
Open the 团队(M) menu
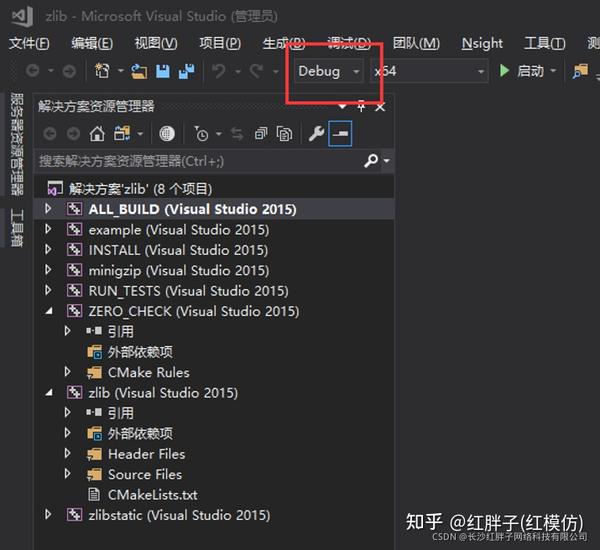coord(416,43)
